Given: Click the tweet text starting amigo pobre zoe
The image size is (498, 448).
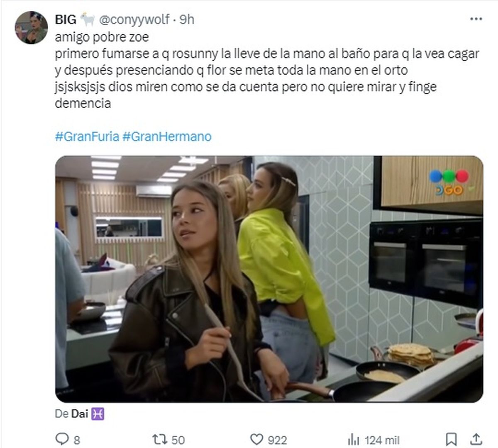Looking at the screenshot, I should tap(267, 70).
